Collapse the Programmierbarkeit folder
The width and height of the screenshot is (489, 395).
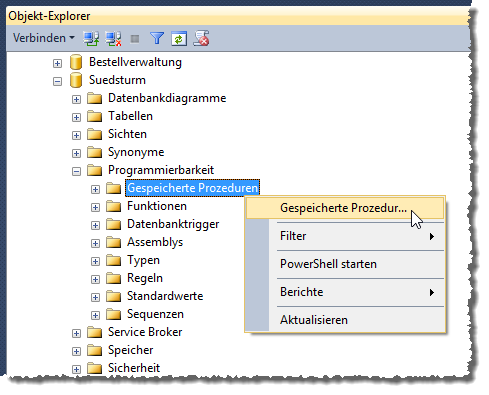coord(76,171)
